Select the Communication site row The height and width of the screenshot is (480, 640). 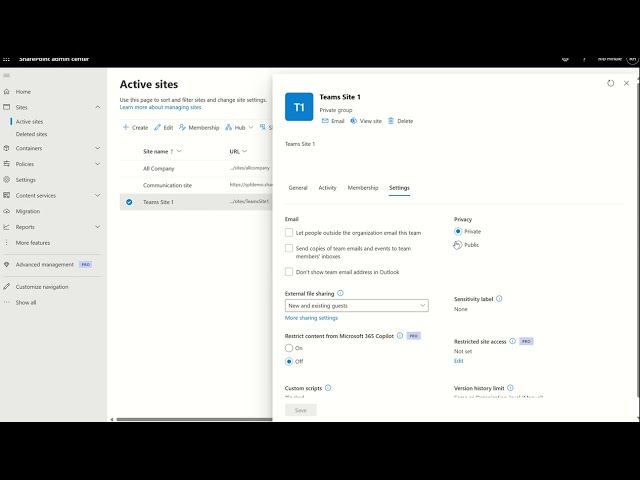click(196, 185)
